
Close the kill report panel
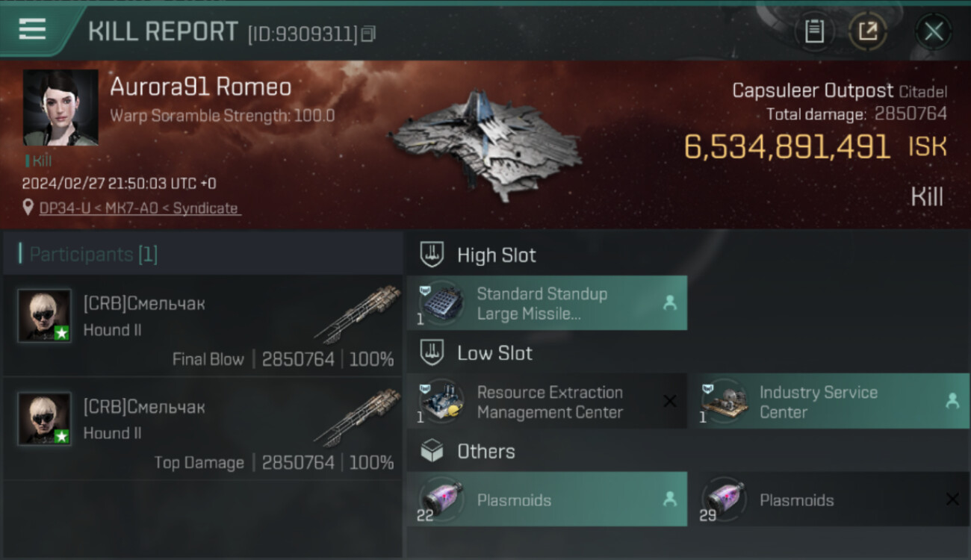pyautogui.click(x=934, y=31)
